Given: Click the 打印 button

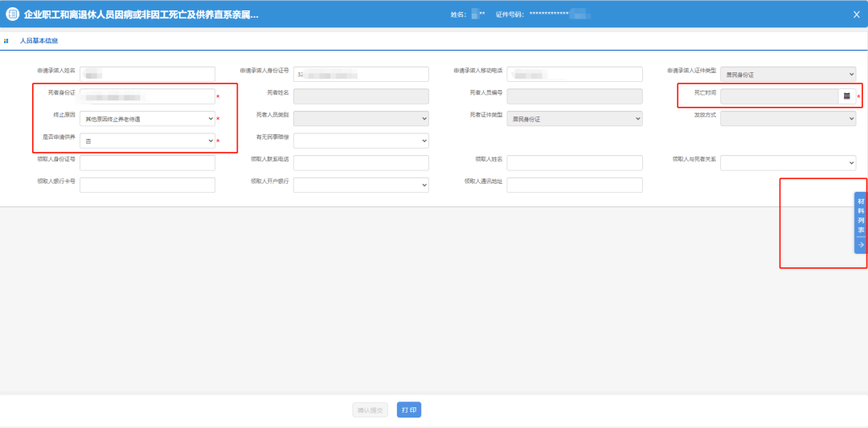Looking at the screenshot, I should [409, 410].
